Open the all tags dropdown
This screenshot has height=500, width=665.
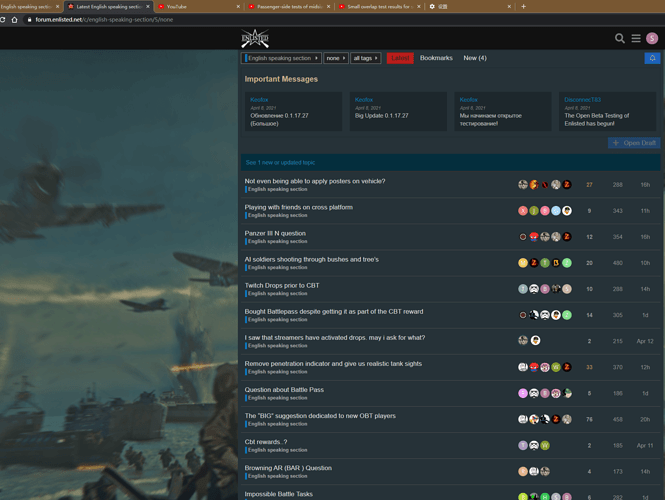click(366, 58)
